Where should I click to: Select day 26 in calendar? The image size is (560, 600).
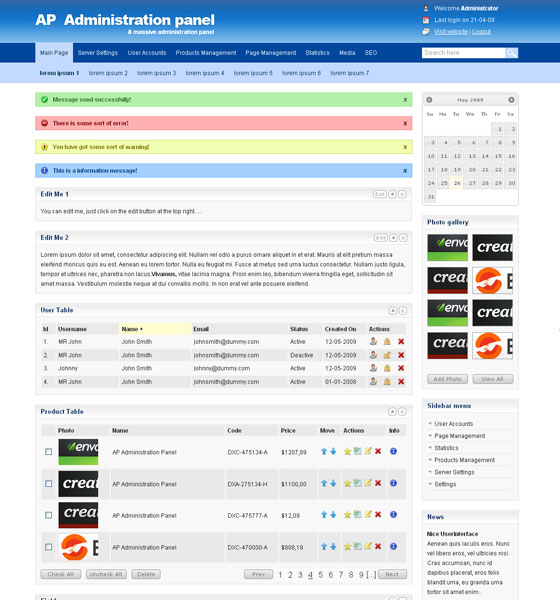pyautogui.click(x=457, y=183)
